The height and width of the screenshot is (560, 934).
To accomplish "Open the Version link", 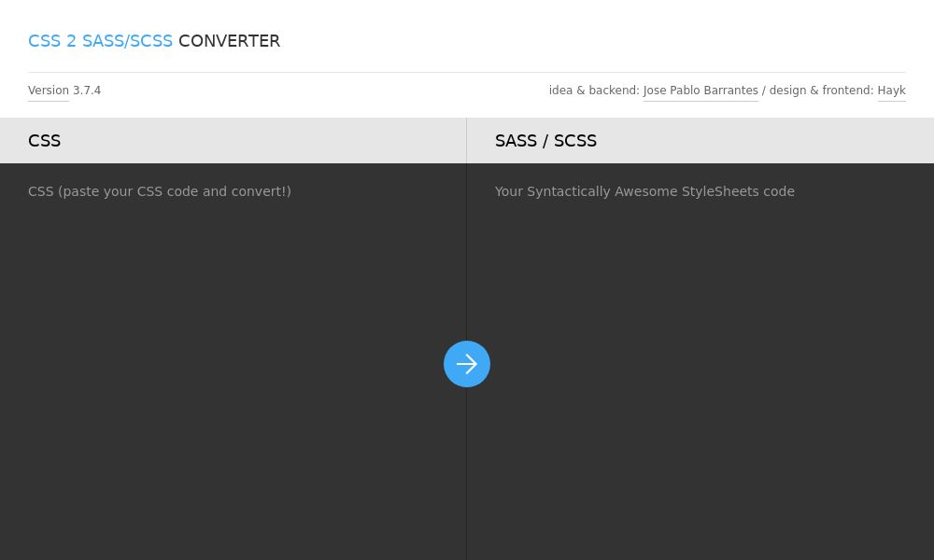I will point(49,91).
